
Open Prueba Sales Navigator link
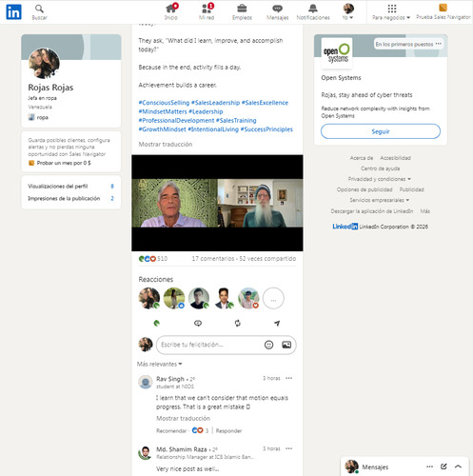coord(443,12)
